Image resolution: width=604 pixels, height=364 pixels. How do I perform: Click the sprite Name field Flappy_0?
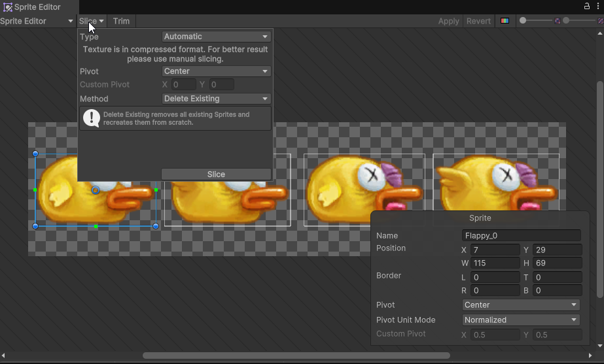[521, 235]
